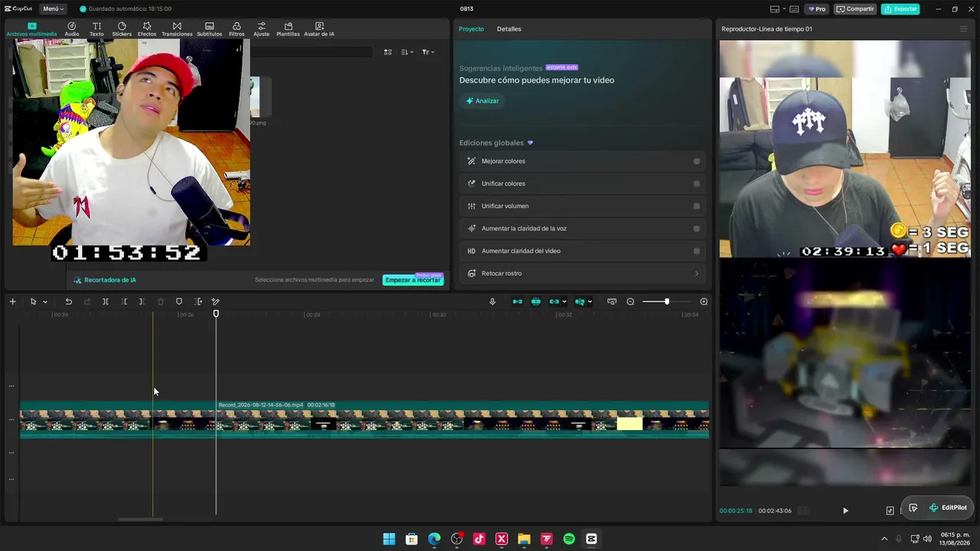Toggle main track magnet
This screenshot has height=551, width=980.
(x=518, y=302)
